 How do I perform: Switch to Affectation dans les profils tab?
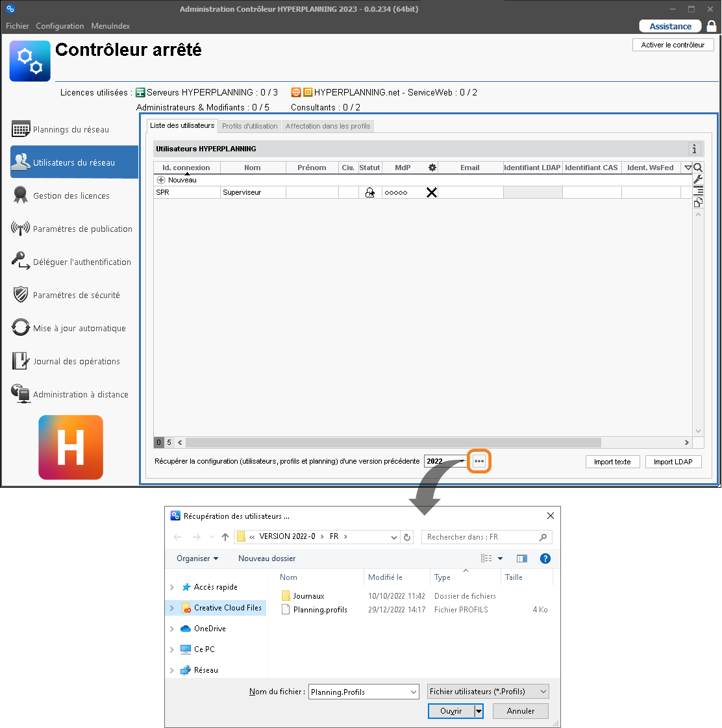coord(328,126)
